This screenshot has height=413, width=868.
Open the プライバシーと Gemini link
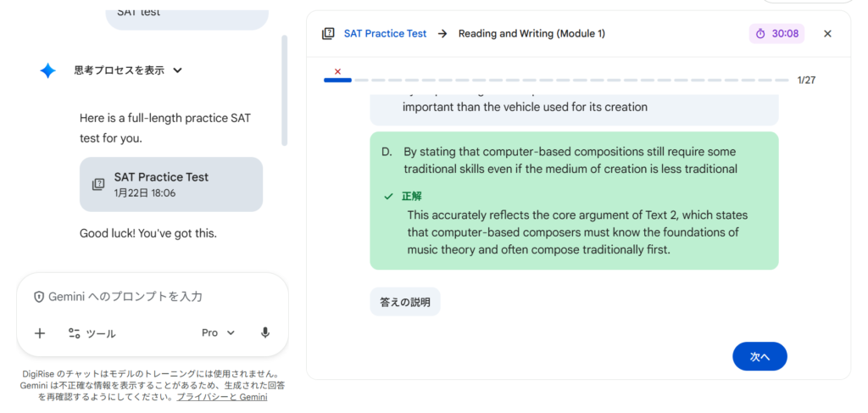click(222, 397)
